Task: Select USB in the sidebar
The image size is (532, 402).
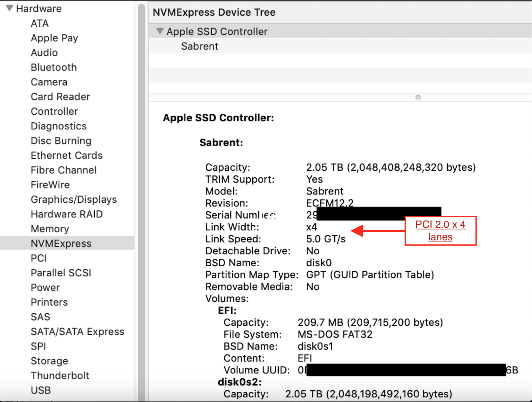Action: point(41,390)
